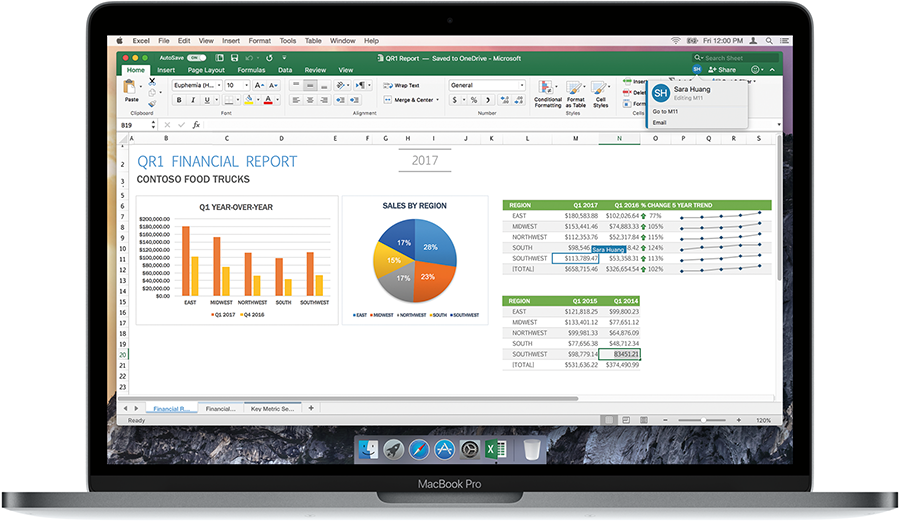This screenshot has height=523, width=900.
Task: Click the Paste clipboard icon
Action: 130,87
